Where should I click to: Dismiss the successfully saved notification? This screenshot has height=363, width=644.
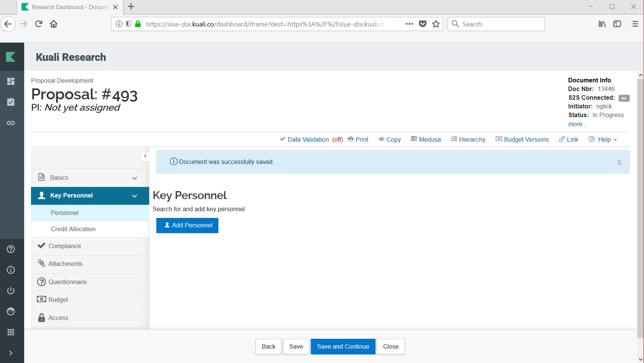click(619, 162)
